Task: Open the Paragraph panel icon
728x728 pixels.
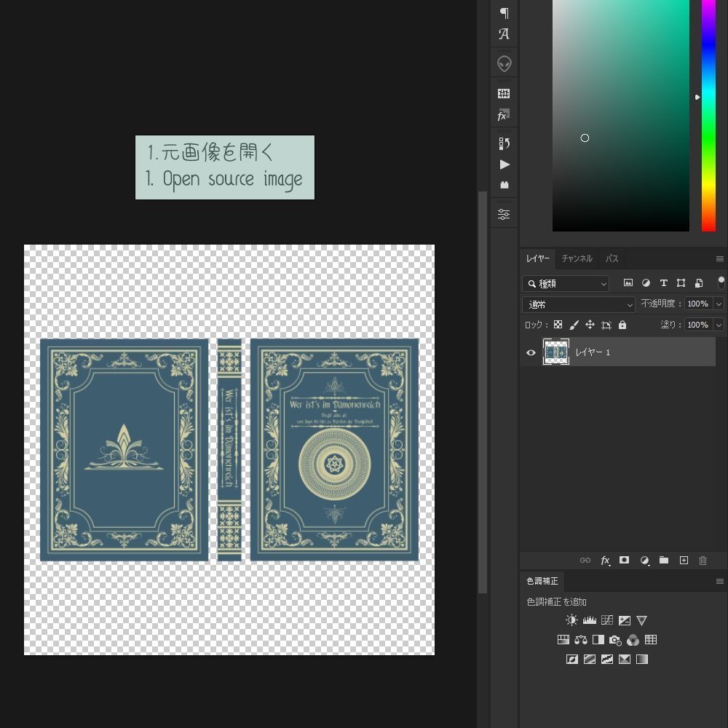Action: pos(505,12)
